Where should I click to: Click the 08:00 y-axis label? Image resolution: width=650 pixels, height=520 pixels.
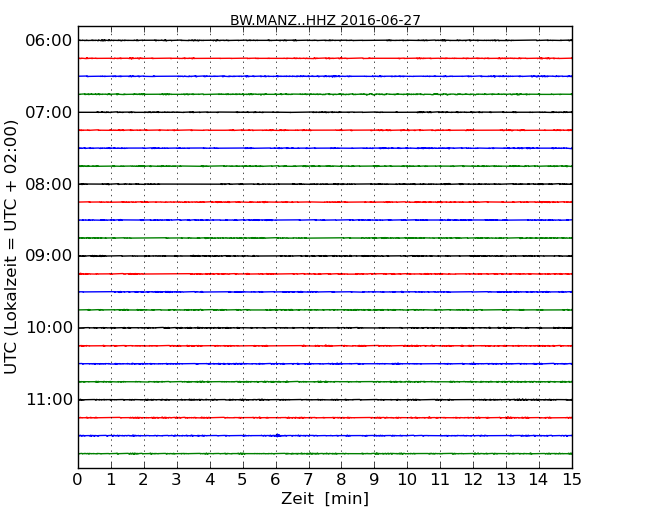pos(49,184)
